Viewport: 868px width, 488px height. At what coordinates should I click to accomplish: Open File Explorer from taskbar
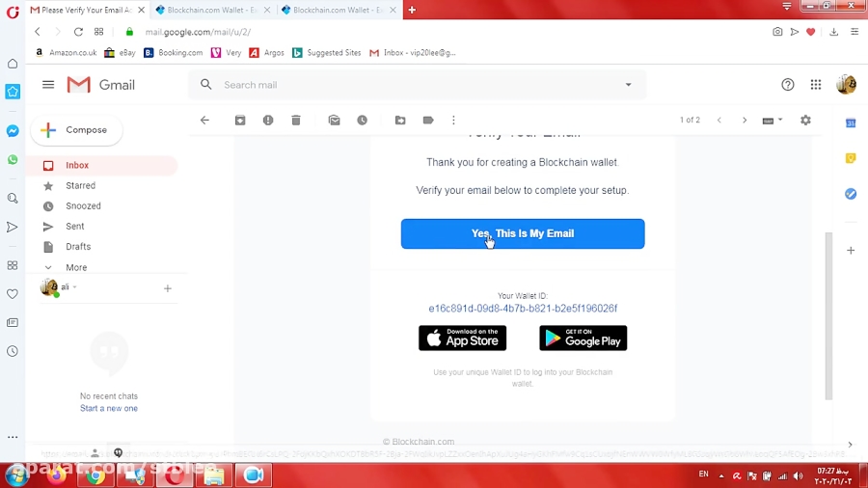[214, 475]
